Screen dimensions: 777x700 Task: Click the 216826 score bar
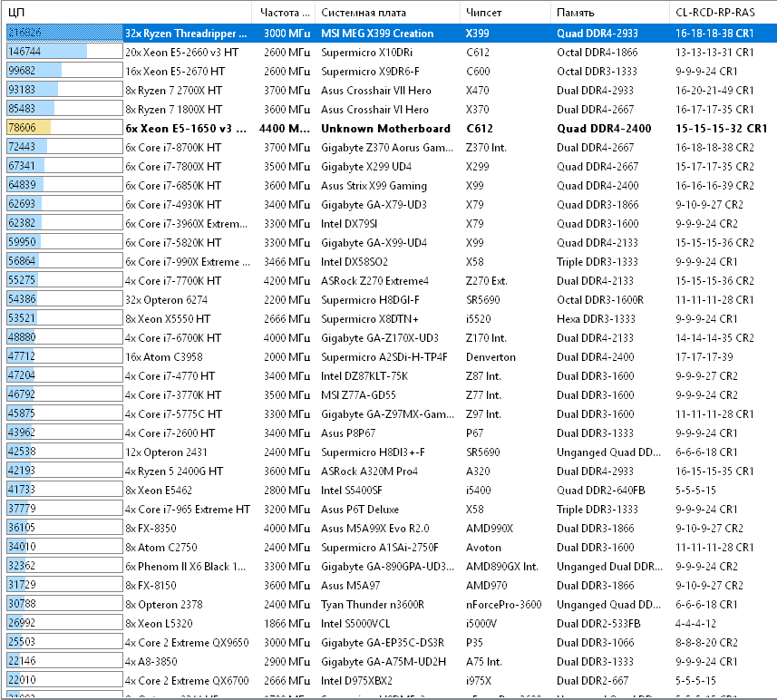coord(64,33)
